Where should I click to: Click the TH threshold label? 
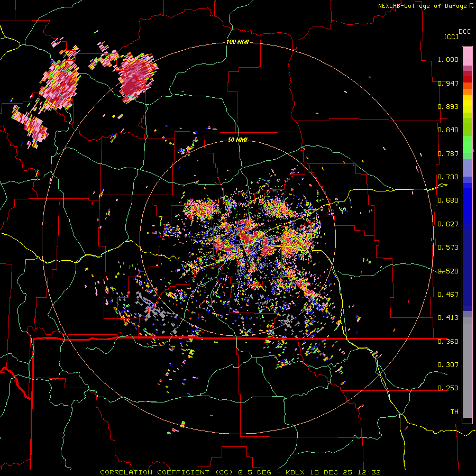[x=454, y=412]
